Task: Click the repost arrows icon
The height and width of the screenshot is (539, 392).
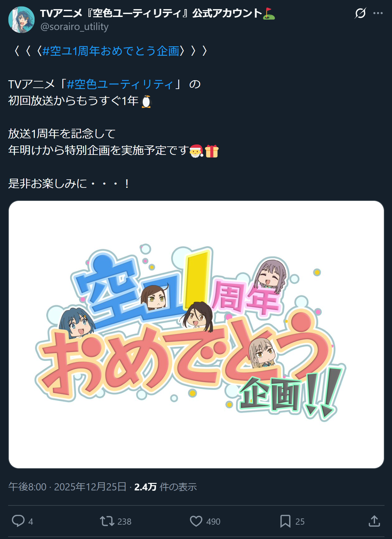Action: click(107, 521)
